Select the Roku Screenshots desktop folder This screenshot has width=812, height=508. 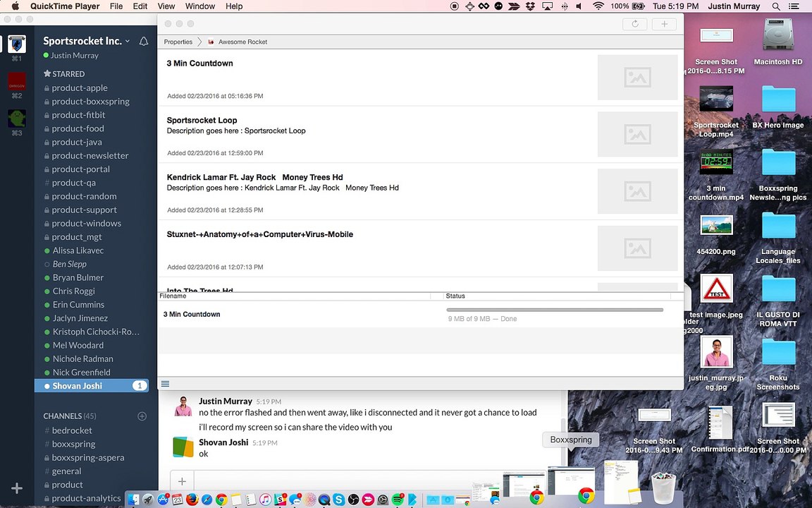(778, 364)
